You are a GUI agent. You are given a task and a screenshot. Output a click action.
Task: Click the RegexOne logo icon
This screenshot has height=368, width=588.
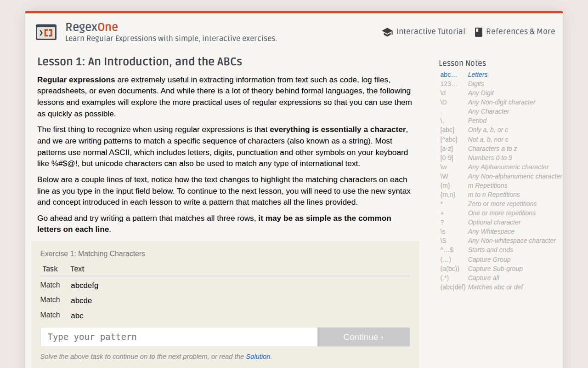click(45, 32)
